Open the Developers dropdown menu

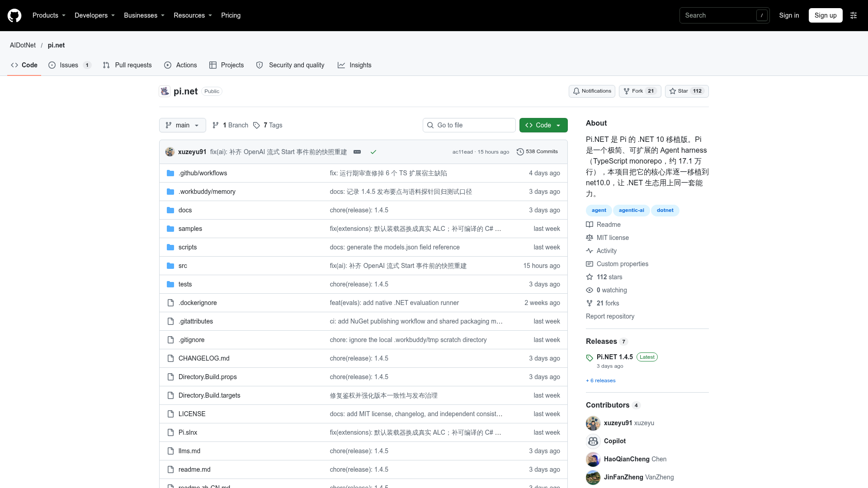pyautogui.click(x=94, y=15)
